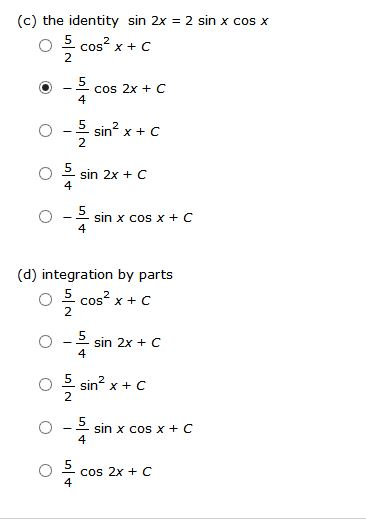
Task: Click the 5/4 sin 2x + C answer text
Action: 104,176
